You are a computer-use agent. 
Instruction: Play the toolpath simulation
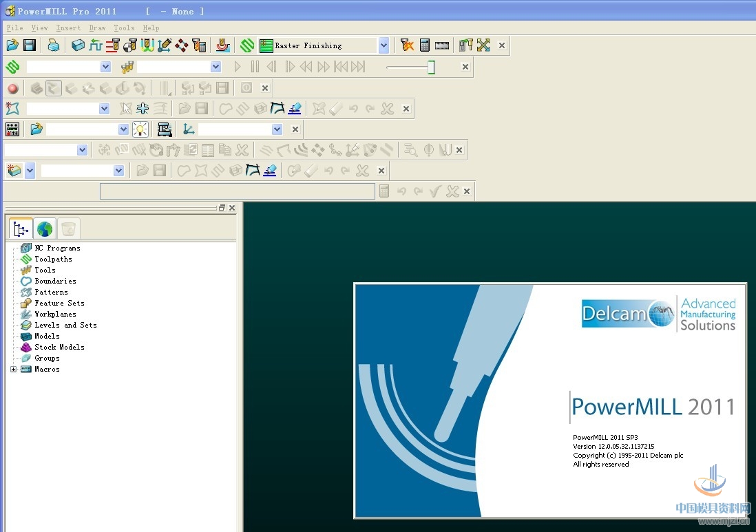(238, 67)
